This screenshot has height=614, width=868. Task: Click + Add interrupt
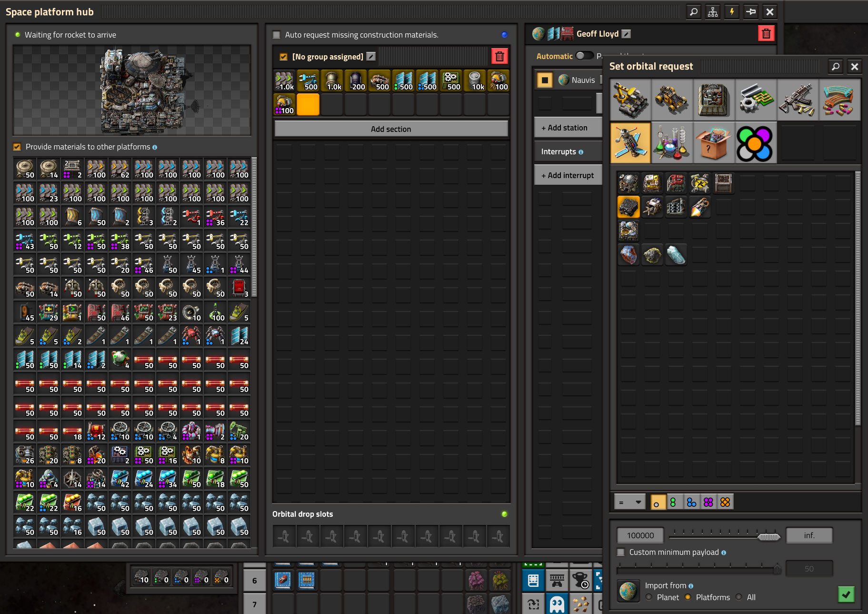tap(568, 175)
